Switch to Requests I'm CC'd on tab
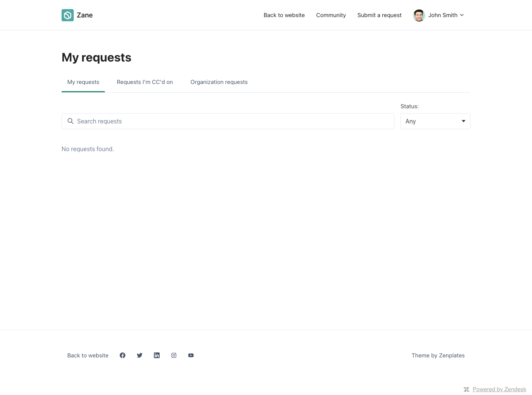532x395 pixels. click(x=145, y=82)
